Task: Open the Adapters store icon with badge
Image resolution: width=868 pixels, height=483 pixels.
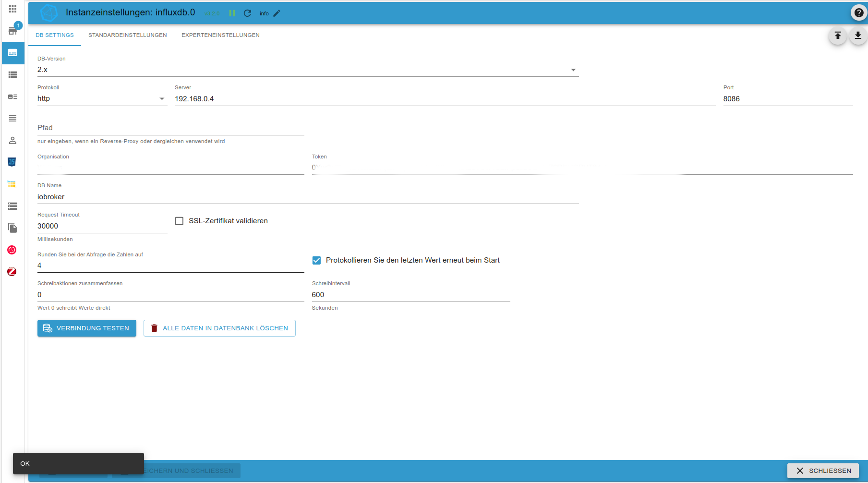Action: pyautogui.click(x=13, y=30)
